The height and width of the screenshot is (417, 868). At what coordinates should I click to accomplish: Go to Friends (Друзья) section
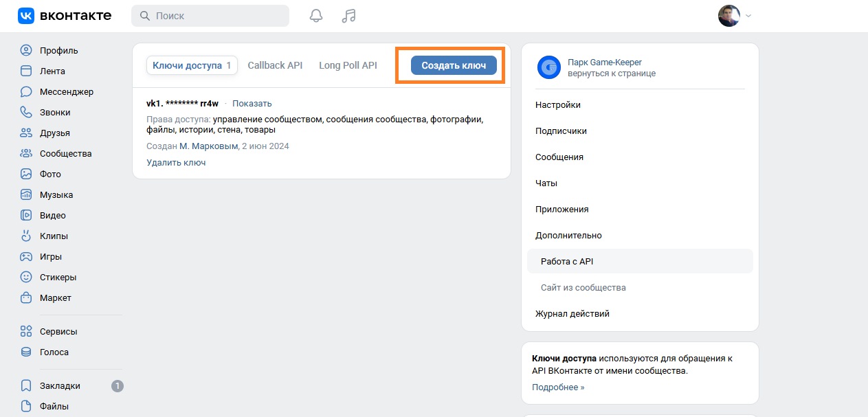point(54,133)
